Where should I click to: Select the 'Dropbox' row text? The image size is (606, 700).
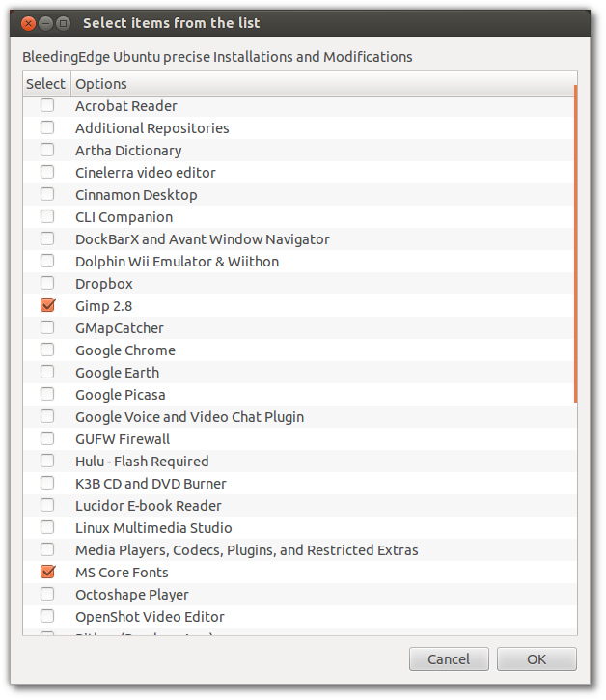(103, 284)
